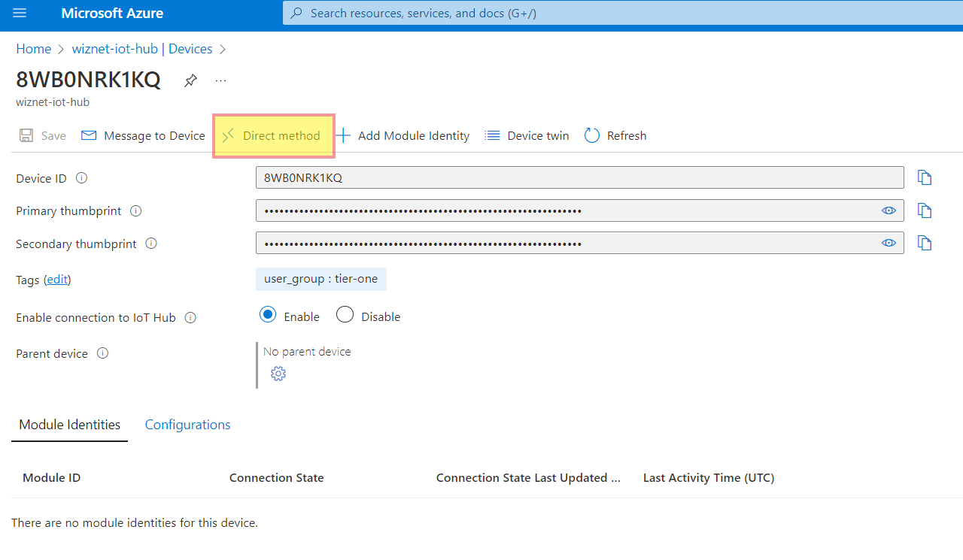Copy the Device ID to clipboard
The height and width of the screenshot is (560, 963).
coord(924,177)
